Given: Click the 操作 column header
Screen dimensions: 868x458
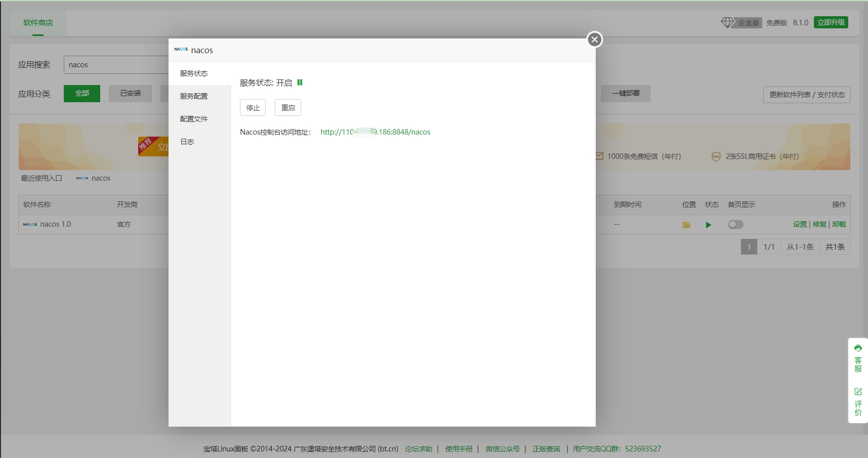Looking at the screenshot, I should pyautogui.click(x=839, y=204).
